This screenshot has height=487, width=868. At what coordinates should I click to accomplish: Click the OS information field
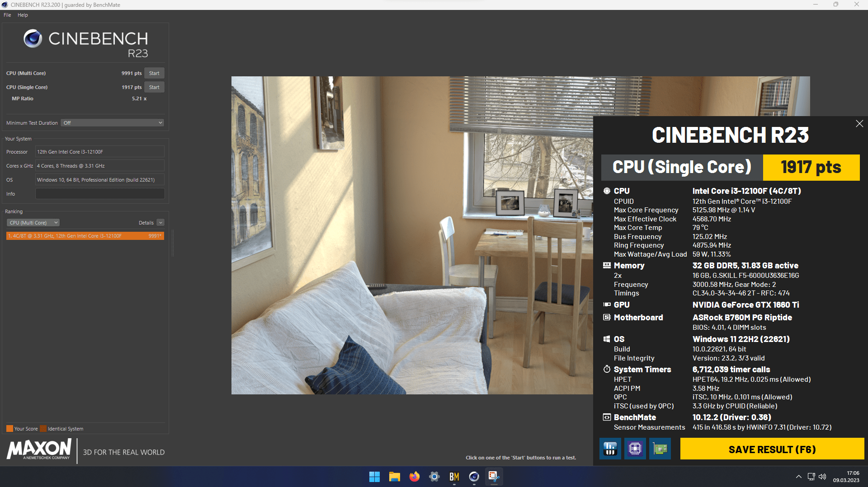click(x=100, y=180)
